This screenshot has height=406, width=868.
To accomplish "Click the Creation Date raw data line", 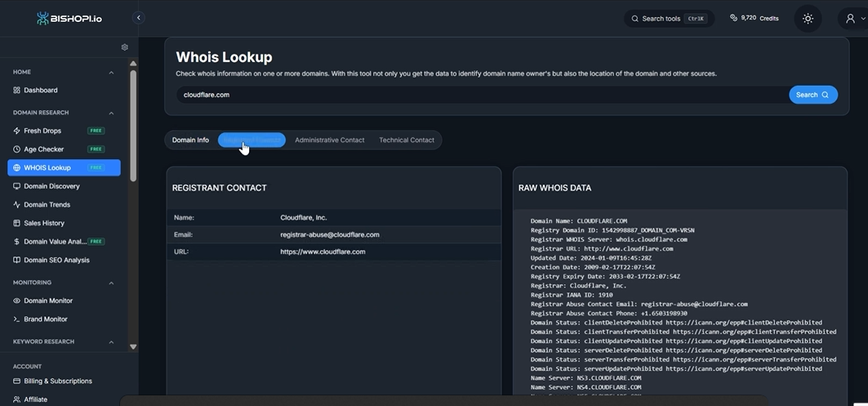I will click(592, 267).
